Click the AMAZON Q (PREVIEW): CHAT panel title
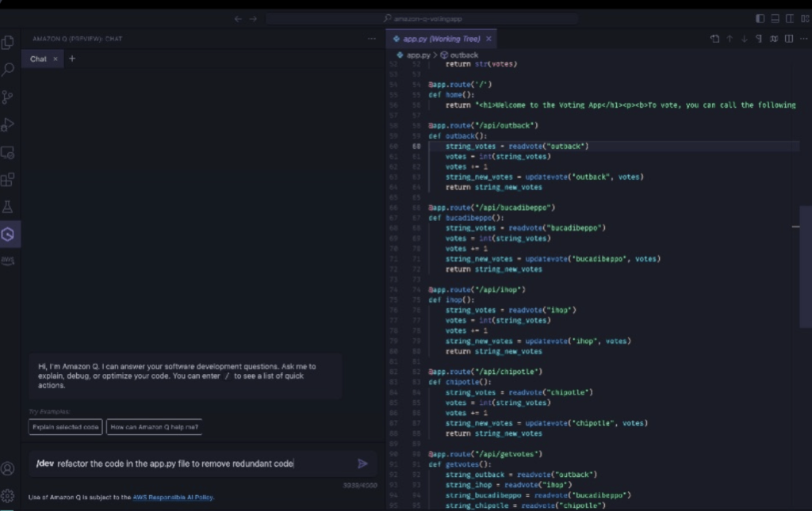Viewport: 812px width, 511px height. pos(77,39)
